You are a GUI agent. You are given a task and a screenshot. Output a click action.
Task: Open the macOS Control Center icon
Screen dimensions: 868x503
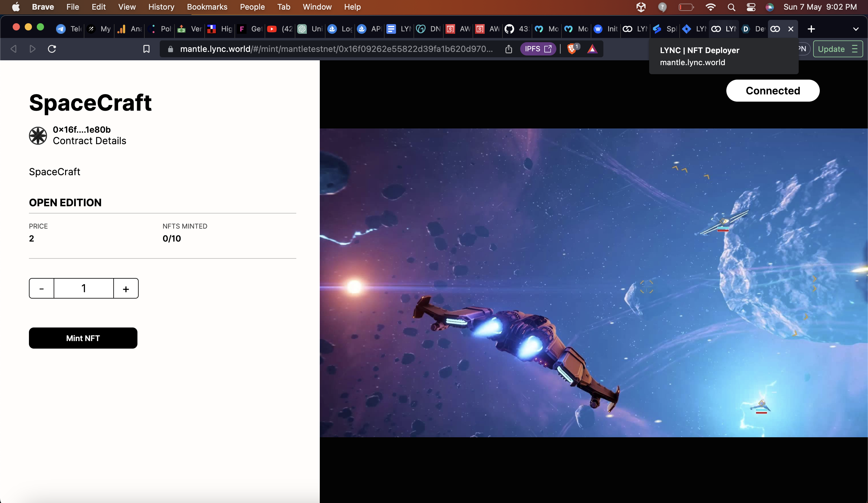pos(751,7)
